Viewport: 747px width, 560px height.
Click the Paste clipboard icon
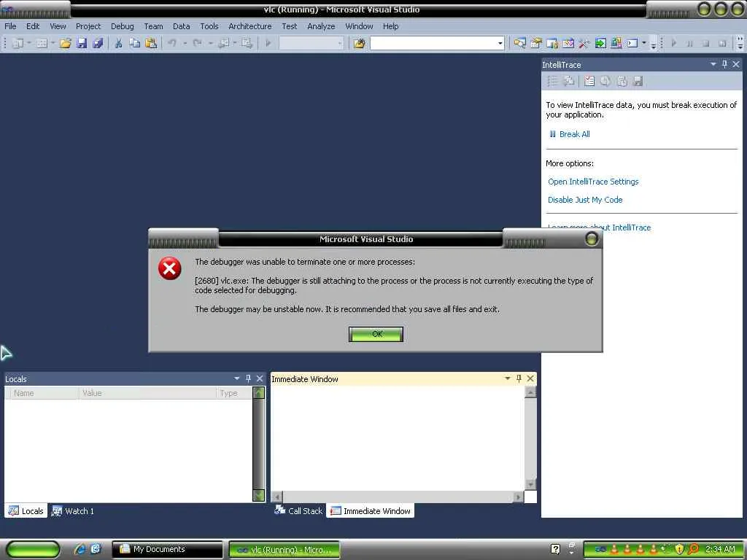[x=151, y=43]
